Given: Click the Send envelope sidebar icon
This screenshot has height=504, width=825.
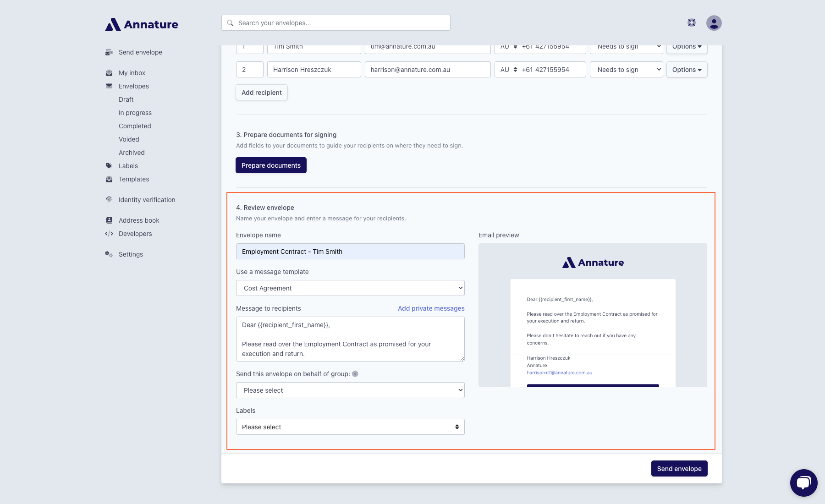Looking at the screenshot, I should click(109, 52).
